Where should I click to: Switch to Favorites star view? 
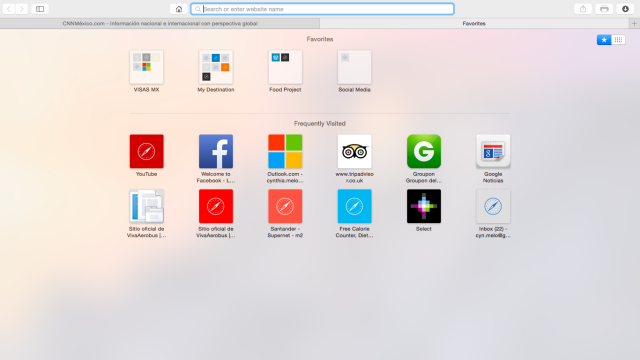(604, 40)
